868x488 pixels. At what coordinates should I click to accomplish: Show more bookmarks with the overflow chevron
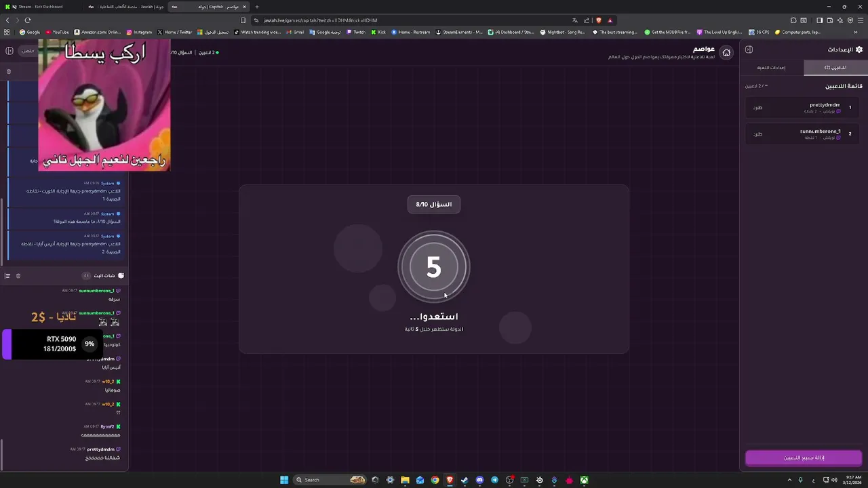[x=856, y=32]
